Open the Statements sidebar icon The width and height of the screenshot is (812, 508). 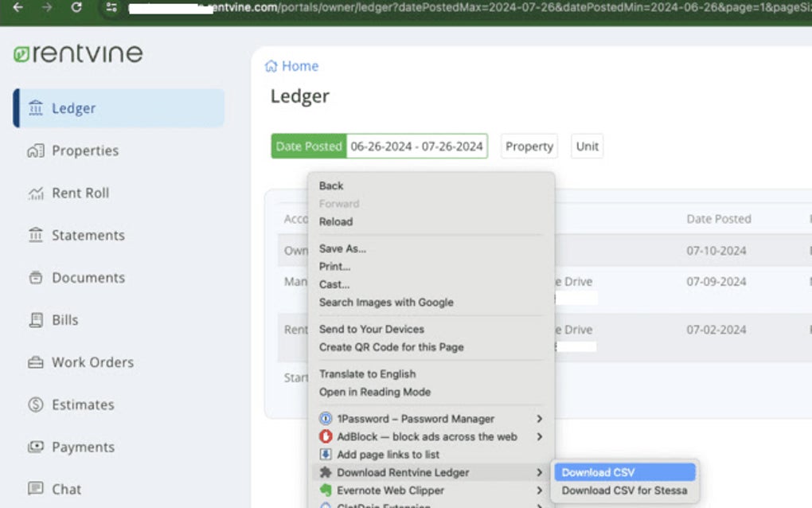point(35,235)
